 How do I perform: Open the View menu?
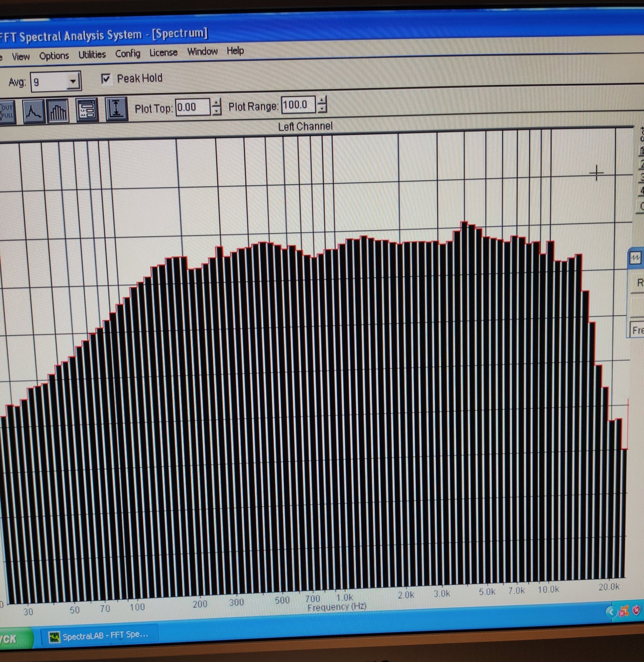[21, 57]
